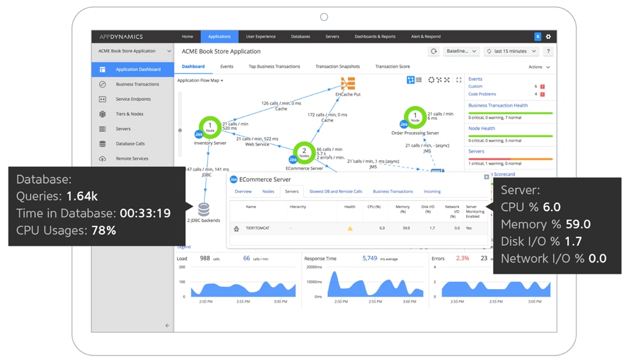Click the server icon beside TIER1TOMCAT
The image size is (631, 364).
[x=236, y=228]
